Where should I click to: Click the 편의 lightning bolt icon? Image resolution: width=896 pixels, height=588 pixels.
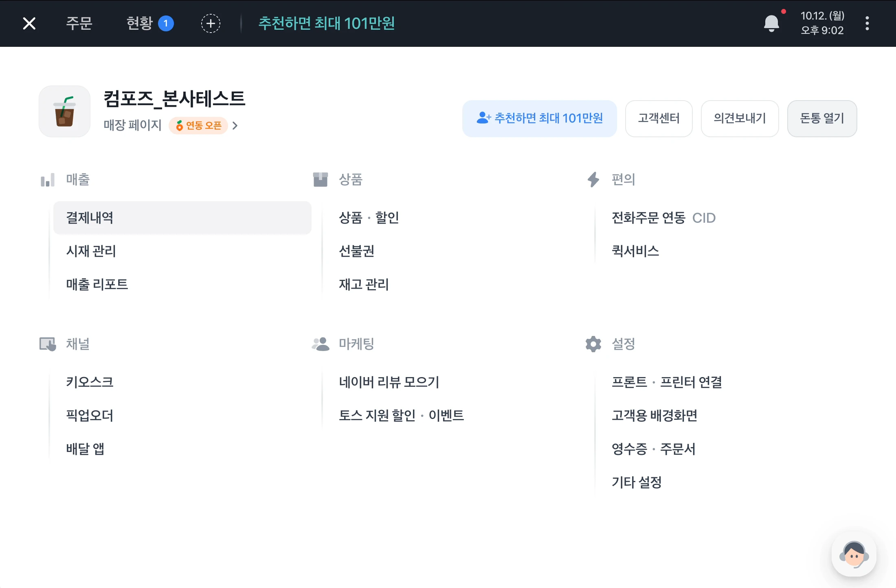(x=593, y=180)
